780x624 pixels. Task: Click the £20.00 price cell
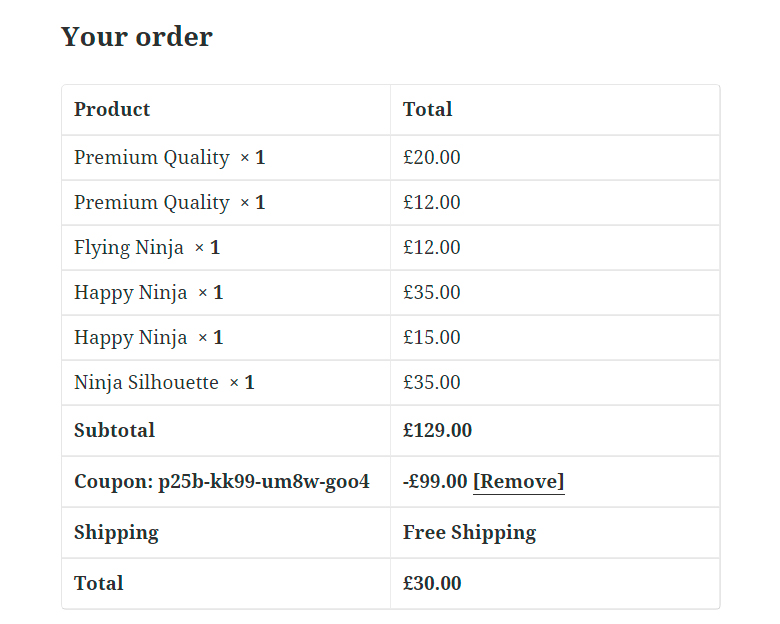pos(431,158)
